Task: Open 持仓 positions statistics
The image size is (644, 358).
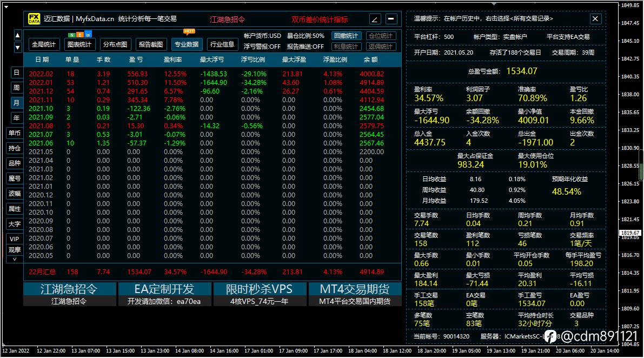Action: click(x=15, y=148)
